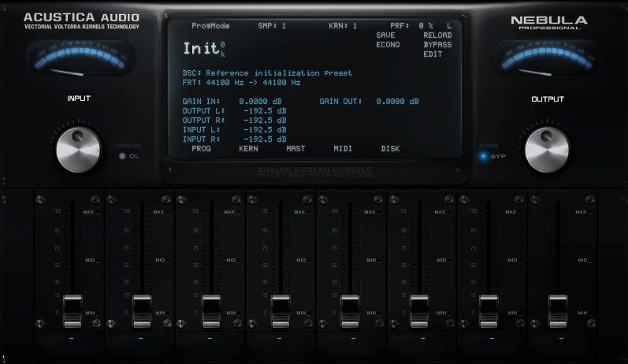Image resolution: width=628 pixels, height=364 pixels.
Task: Click the GAIN IN 0.0000 dB value
Action: click(260, 102)
